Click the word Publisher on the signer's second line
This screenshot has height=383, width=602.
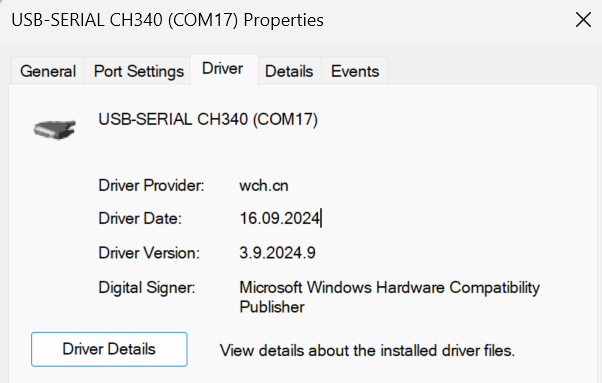coord(272,307)
